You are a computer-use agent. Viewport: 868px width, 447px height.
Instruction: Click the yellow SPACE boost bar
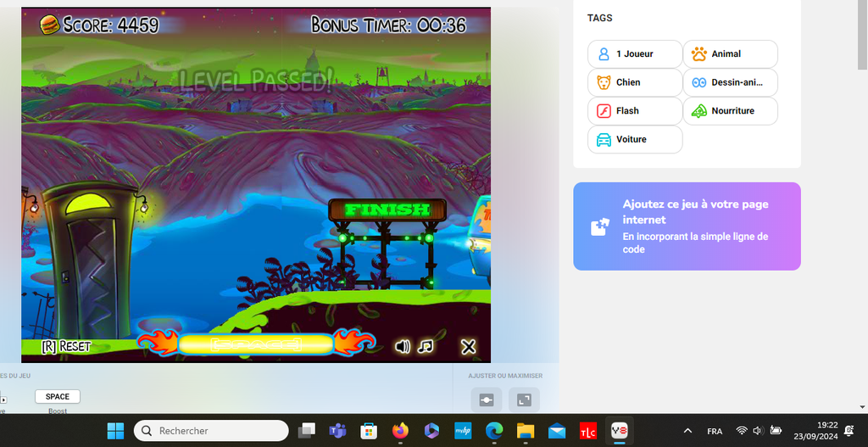pyautogui.click(x=255, y=344)
